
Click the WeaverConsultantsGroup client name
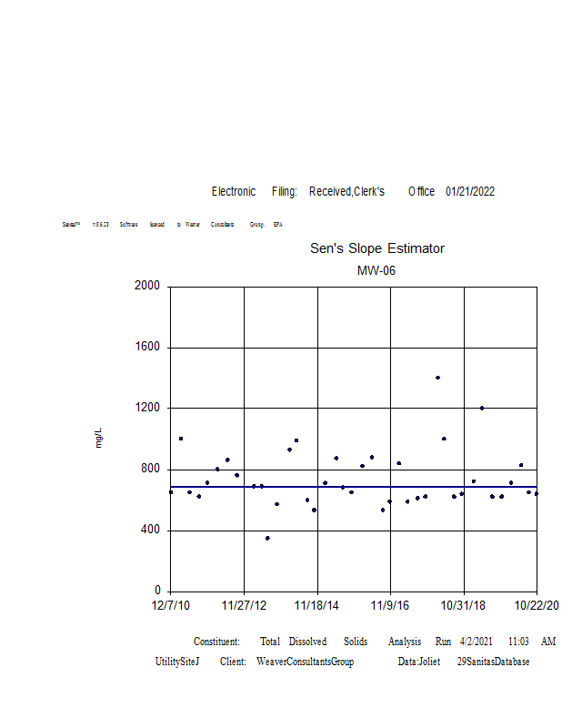pyautogui.click(x=305, y=662)
